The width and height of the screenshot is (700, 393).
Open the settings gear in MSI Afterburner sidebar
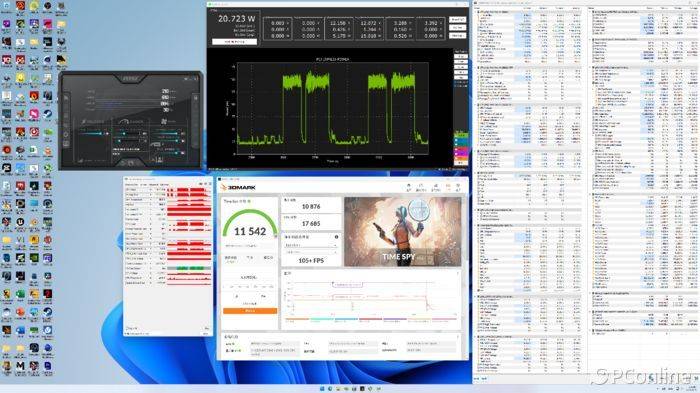point(66,134)
